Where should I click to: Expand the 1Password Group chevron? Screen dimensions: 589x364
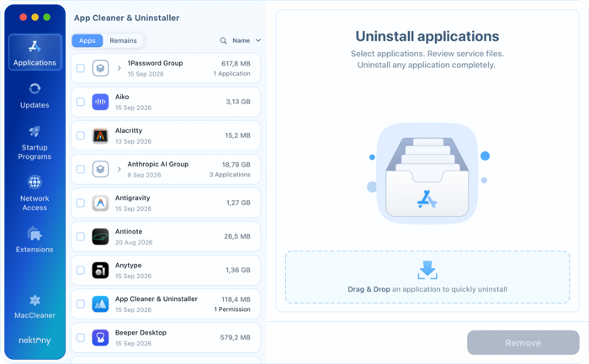tap(119, 68)
